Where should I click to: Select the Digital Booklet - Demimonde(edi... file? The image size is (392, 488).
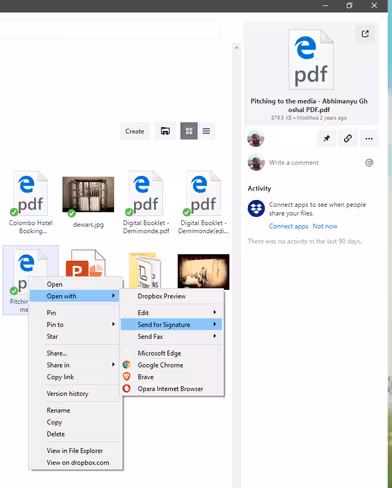click(x=203, y=202)
